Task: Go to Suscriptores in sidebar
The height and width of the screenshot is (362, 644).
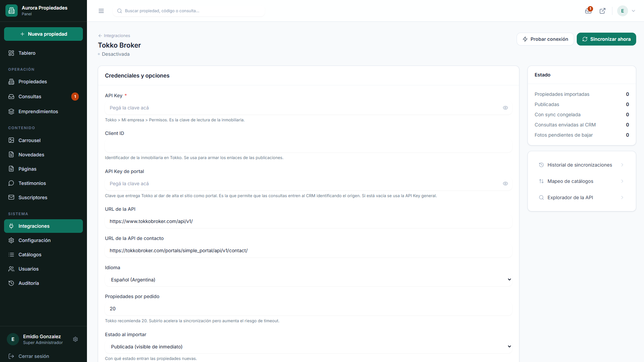Action: point(43,197)
